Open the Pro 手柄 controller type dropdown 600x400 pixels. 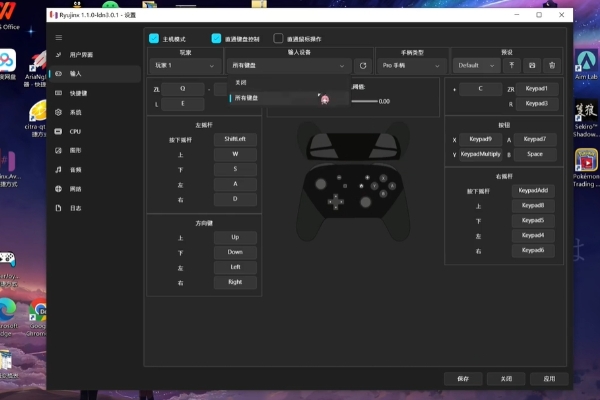click(411, 66)
